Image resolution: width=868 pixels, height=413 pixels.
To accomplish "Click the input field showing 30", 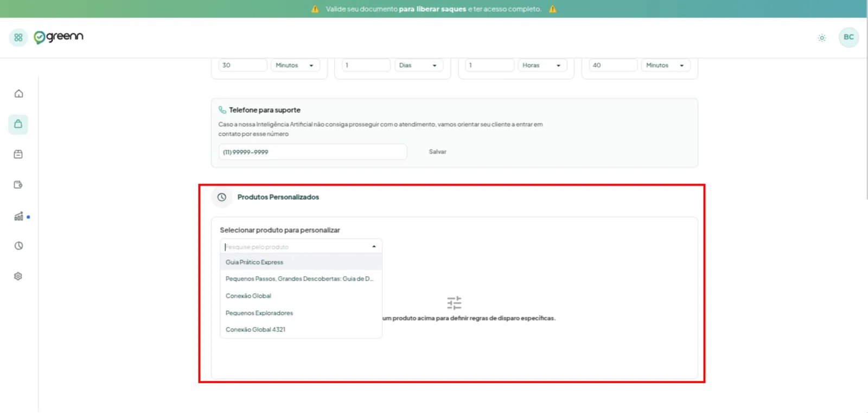I will click(242, 65).
